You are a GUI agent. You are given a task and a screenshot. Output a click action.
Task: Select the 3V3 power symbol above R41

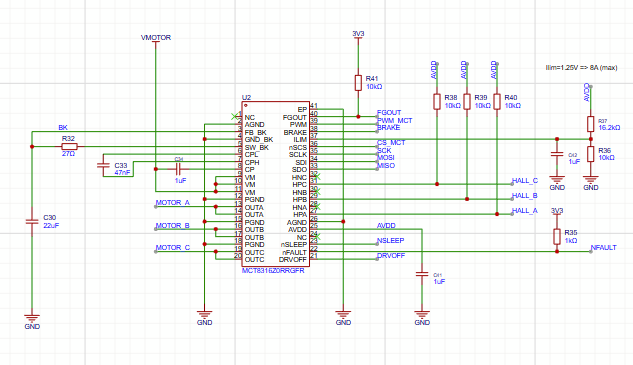358,35
